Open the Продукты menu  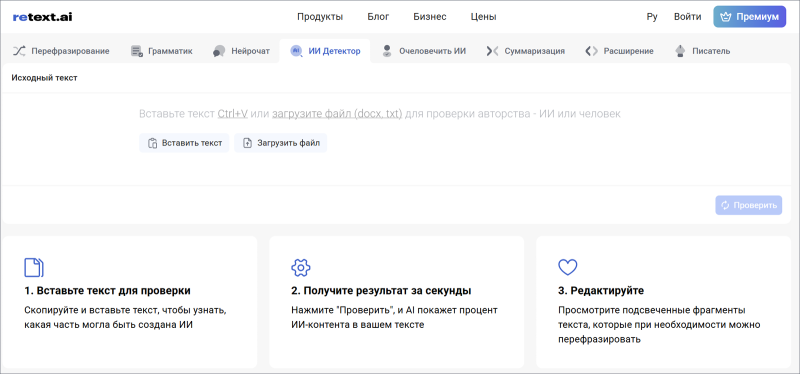pyautogui.click(x=320, y=17)
